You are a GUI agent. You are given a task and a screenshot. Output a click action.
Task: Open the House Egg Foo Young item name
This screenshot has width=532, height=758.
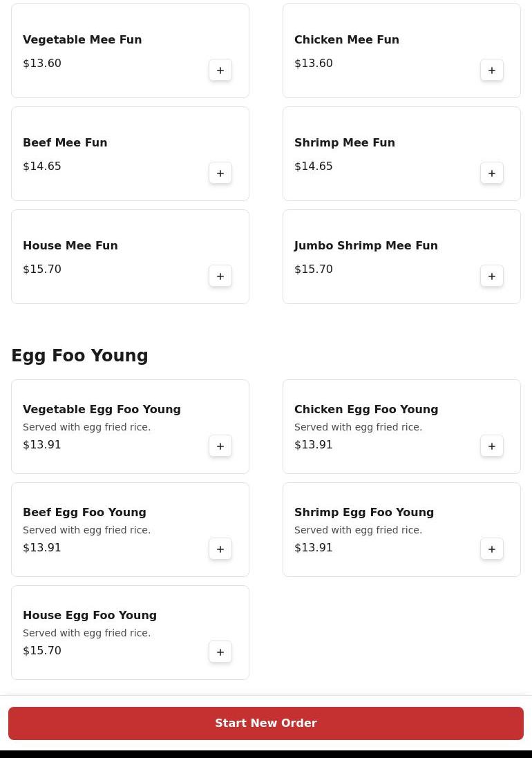pyautogui.click(x=90, y=616)
